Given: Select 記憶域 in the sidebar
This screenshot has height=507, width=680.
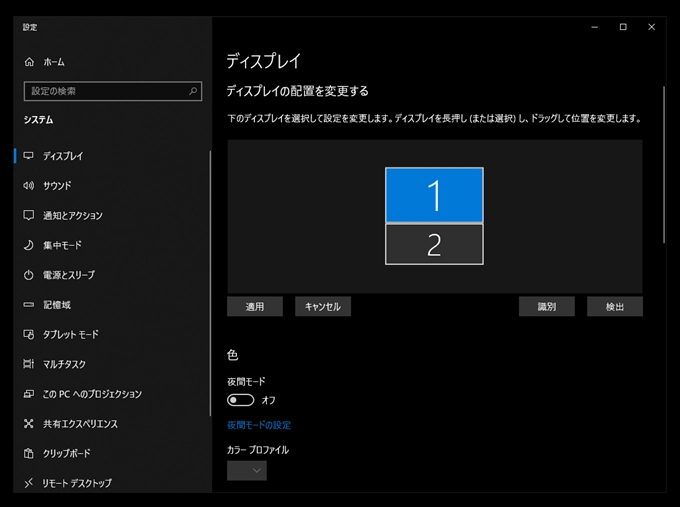Looking at the screenshot, I should 57,304.
